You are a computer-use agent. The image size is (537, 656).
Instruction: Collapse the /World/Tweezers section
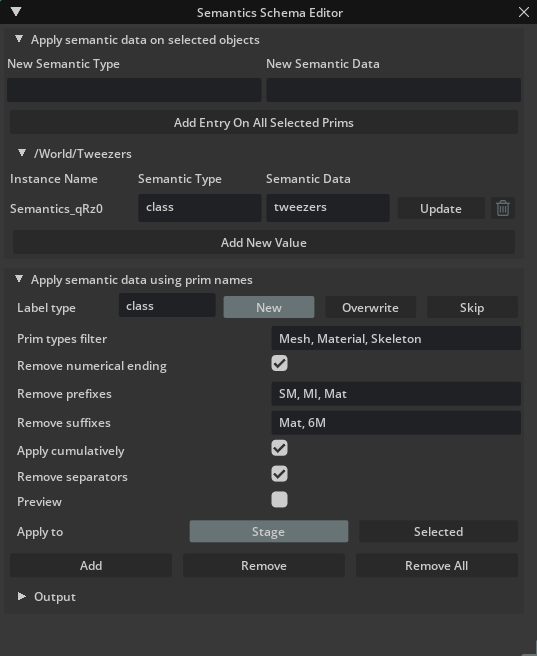click(22, 153)
